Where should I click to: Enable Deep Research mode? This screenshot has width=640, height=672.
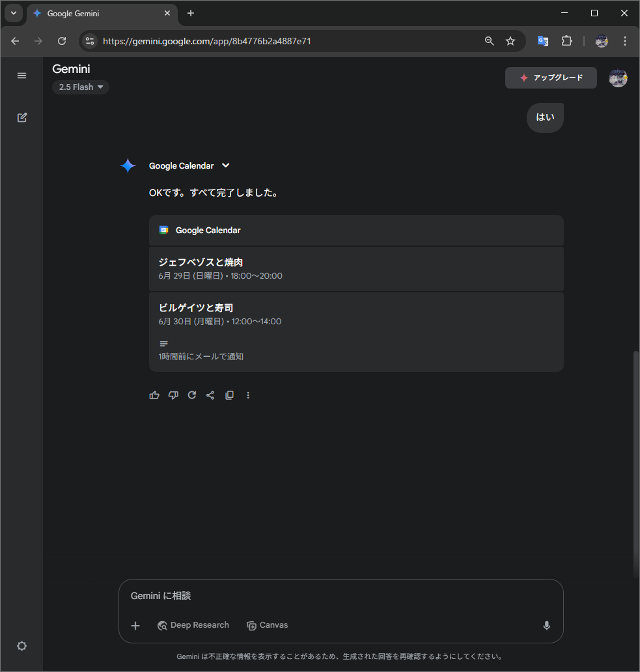coord(193,625)
